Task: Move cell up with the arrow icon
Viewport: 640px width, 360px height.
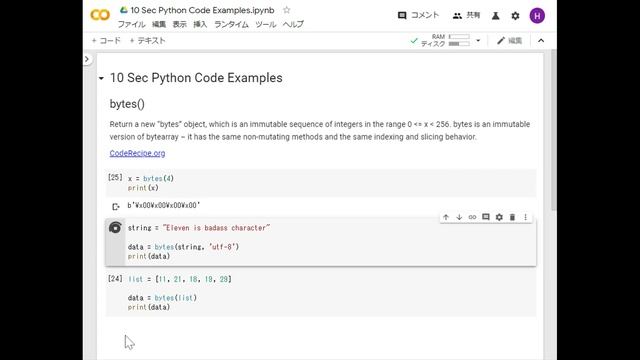Action: 446,217
